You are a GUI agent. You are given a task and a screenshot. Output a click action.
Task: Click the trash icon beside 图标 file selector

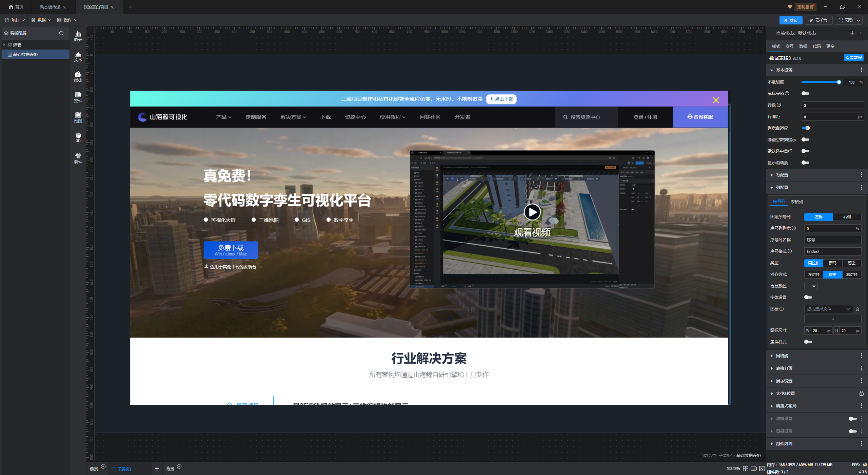(857, 309)
